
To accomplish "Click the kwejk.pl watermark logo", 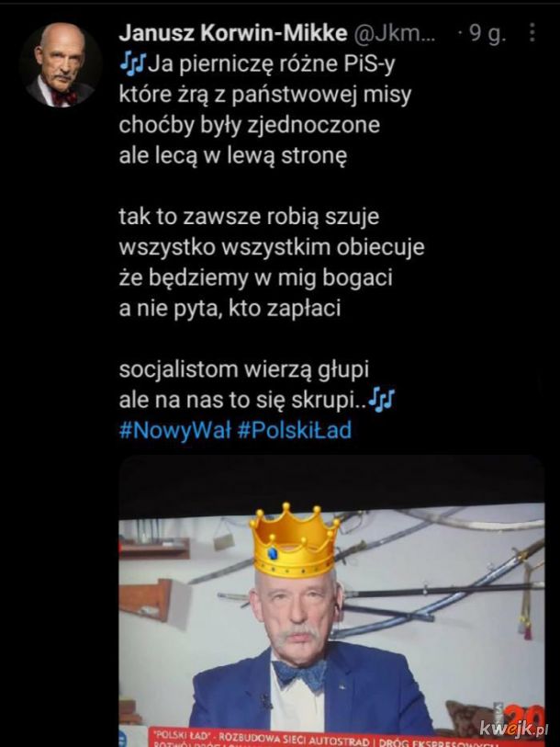I will pos(513,729).
